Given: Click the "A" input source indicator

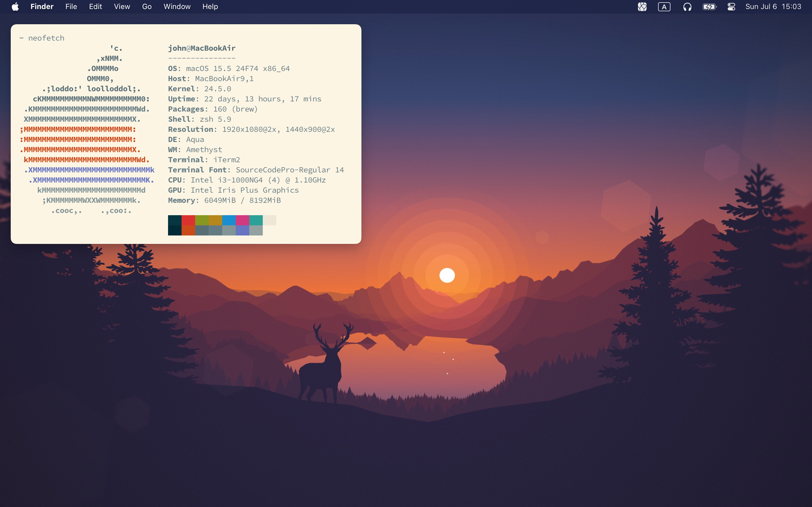Looking at the screenshot, I should (664, 6).
